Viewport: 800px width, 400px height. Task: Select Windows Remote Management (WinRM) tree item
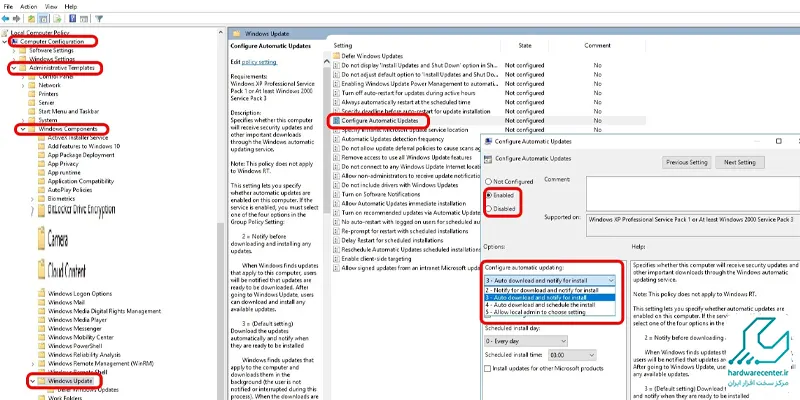click(101, 364)
